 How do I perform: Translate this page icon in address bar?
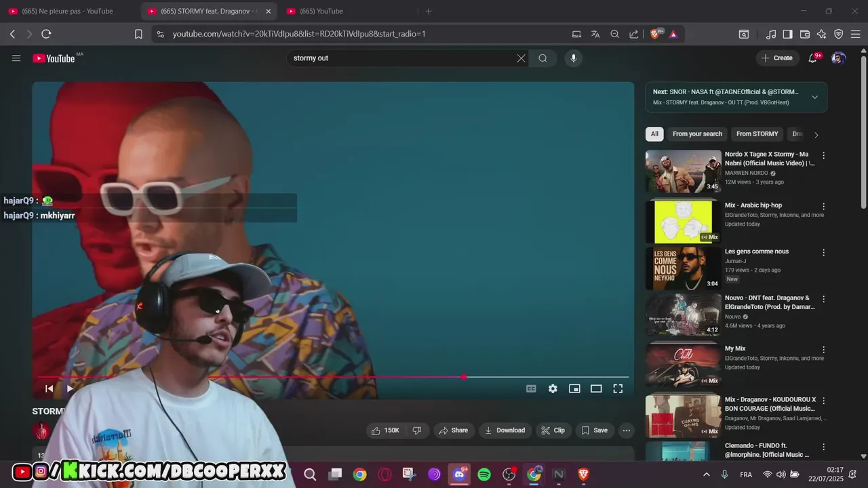595,34
